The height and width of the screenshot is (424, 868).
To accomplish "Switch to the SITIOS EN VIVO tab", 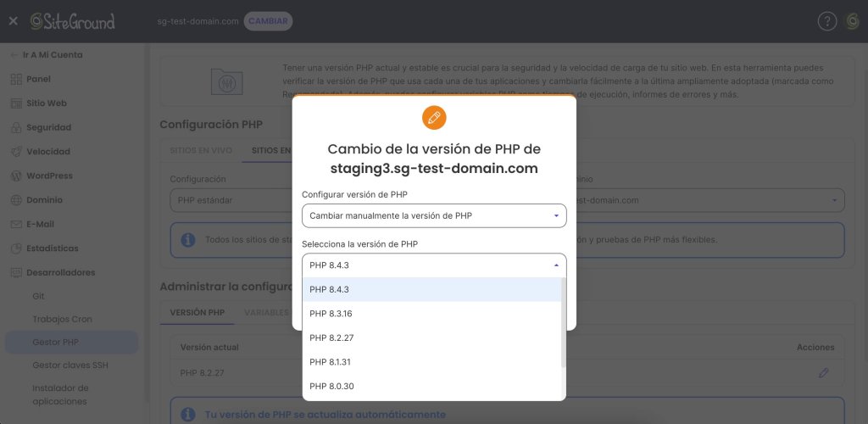I will coord(201,151).
